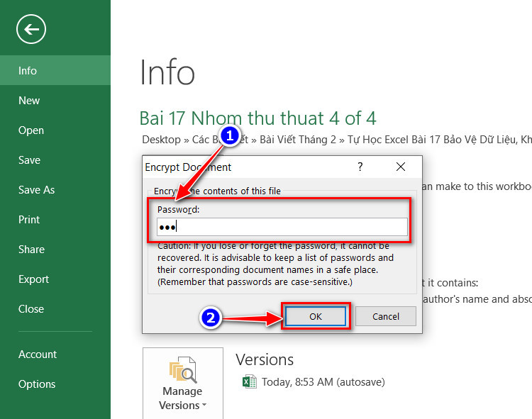Go to the Print page
Image resolution: width=532 pixels, height=419 pixels.
pyautogui.click(x=55, y=220)
